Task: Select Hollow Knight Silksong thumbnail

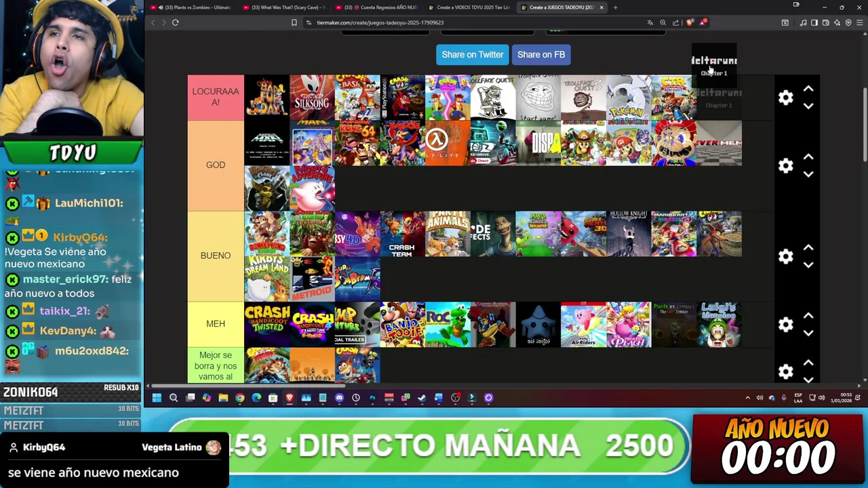Action: click(312, 98)
